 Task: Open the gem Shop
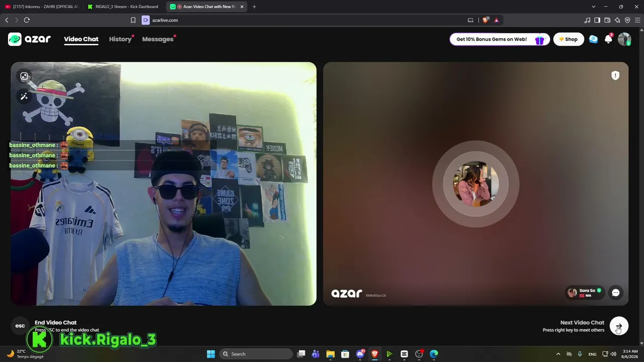pos(569,39)
